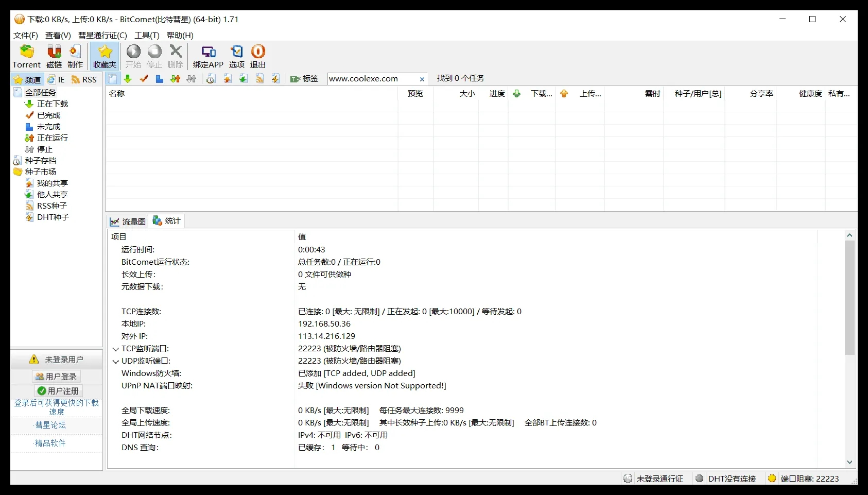Clear the search box with the X button

point(422,79)
